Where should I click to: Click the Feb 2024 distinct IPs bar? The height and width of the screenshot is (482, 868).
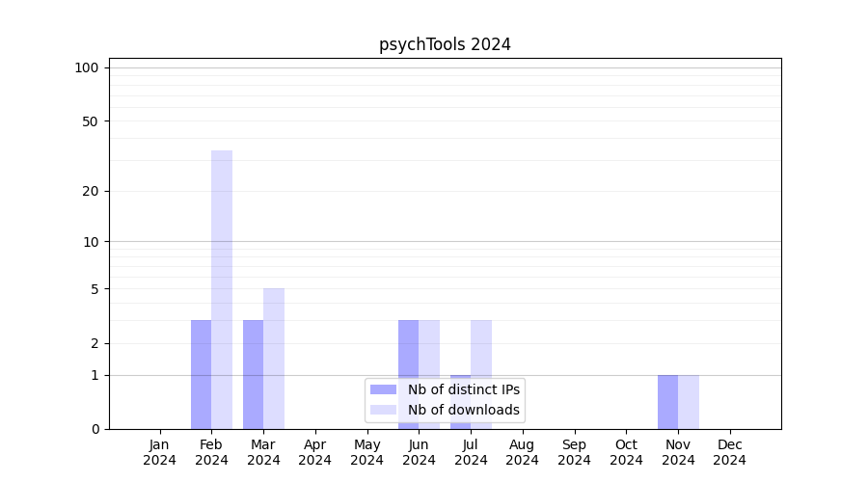point(201,374)
